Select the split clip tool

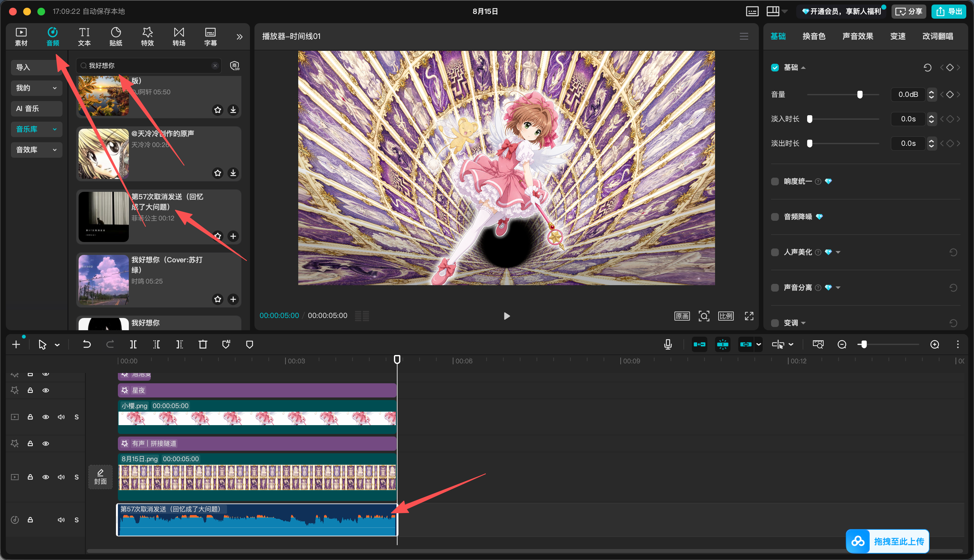[133, 344]
